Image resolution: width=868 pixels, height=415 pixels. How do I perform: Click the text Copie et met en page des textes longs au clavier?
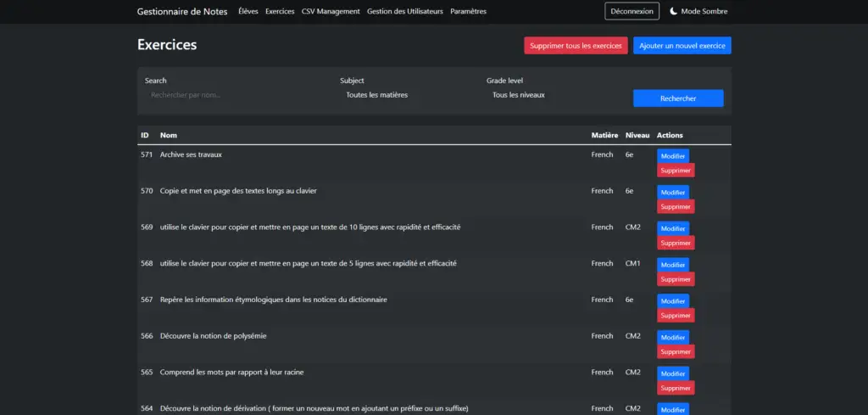[238, 191]
